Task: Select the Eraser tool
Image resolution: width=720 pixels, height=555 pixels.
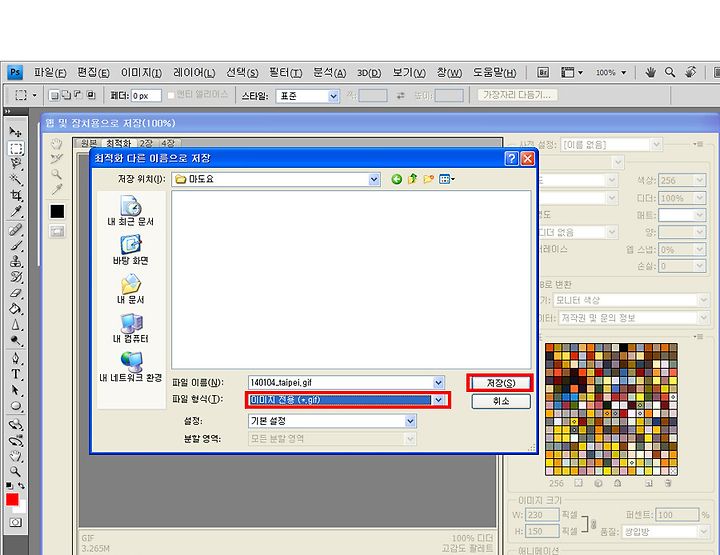Action: click(x=16, y=293)
